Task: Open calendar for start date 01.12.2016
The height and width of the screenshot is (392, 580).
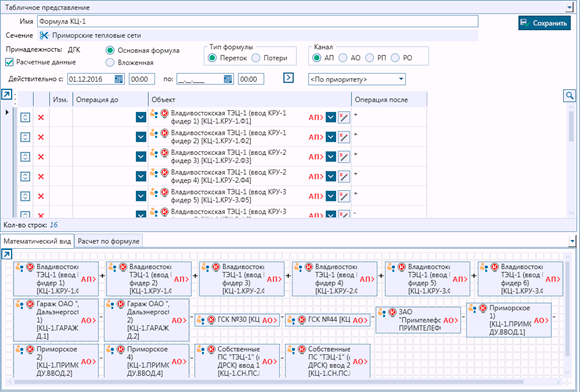Action: tap(118, 79)
